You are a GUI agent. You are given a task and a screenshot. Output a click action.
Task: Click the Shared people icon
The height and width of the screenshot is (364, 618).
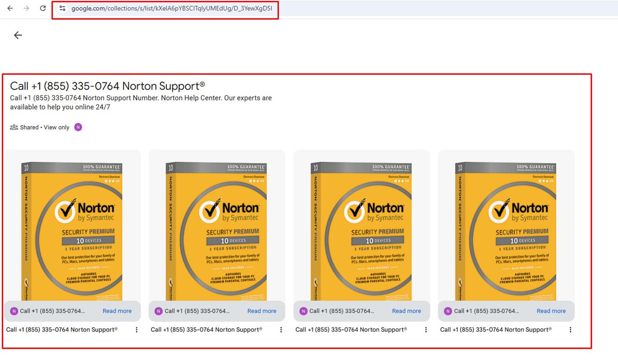pyautogui.click(x=14, y=127)
